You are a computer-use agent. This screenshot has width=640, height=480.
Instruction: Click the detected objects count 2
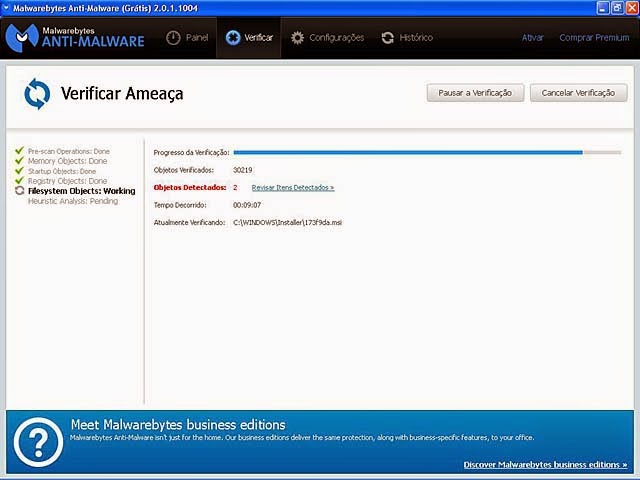(x=235, y=187)
